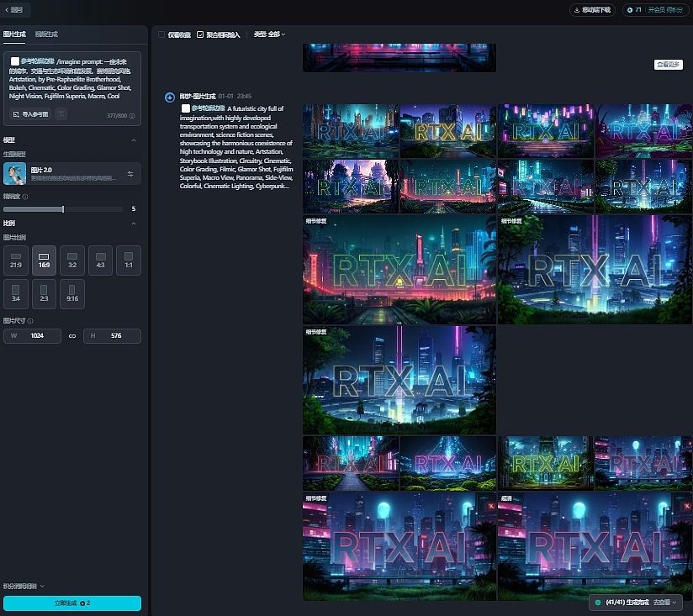This screenshot has height=616, width=693.
Task: Click the 开会员 得积分 membership link
Action: pos(665,10)
